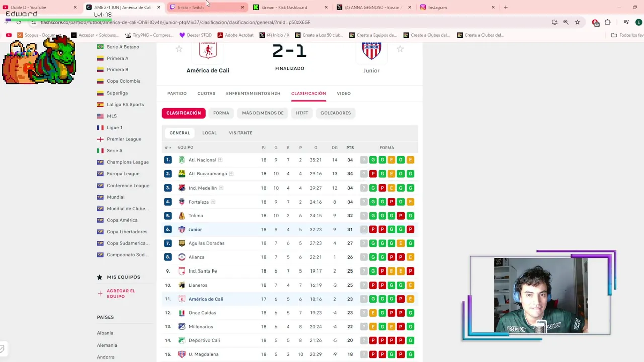Open Champions League in sidebar
The image size is (644, 362).
pyautogui.click(x=128, y=162)
